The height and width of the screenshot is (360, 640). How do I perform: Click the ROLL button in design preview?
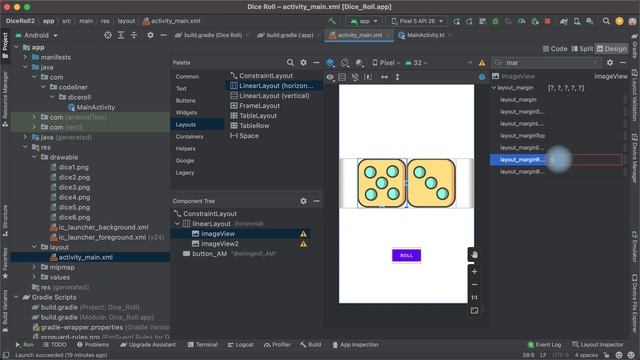(x=406, y=256)
